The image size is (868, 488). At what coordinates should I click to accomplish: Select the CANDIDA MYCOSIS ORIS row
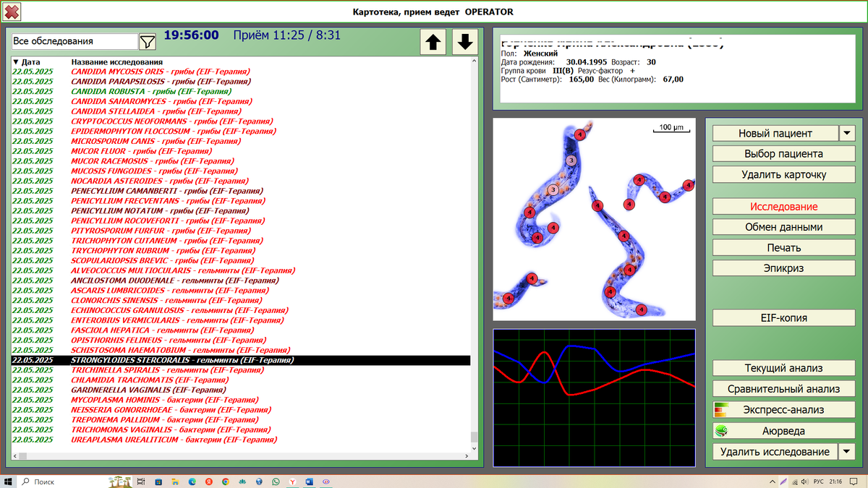point(240,72)
